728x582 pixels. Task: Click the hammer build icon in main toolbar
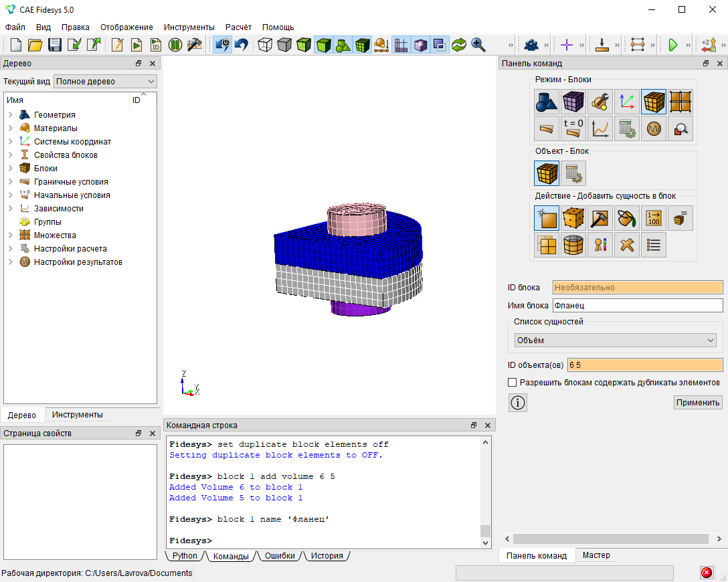coord(195,45)
